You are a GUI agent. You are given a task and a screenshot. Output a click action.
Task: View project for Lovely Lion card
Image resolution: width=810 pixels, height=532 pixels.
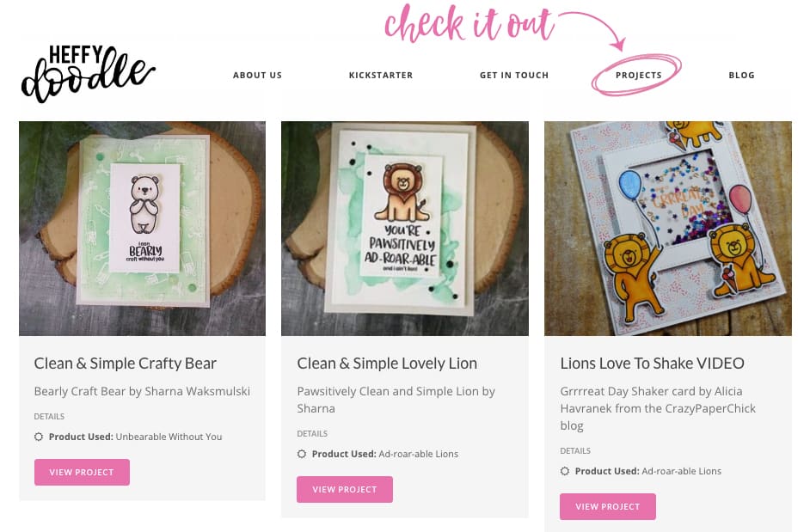tap(345, 489)
